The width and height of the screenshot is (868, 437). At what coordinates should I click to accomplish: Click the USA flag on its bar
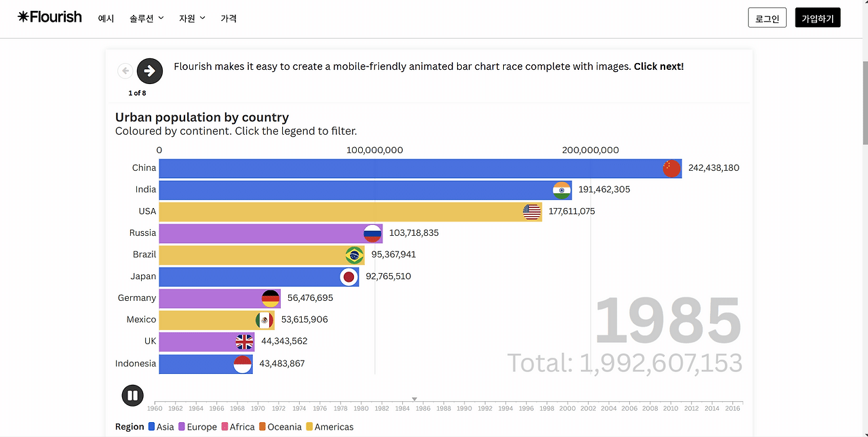tap(532, 211)
